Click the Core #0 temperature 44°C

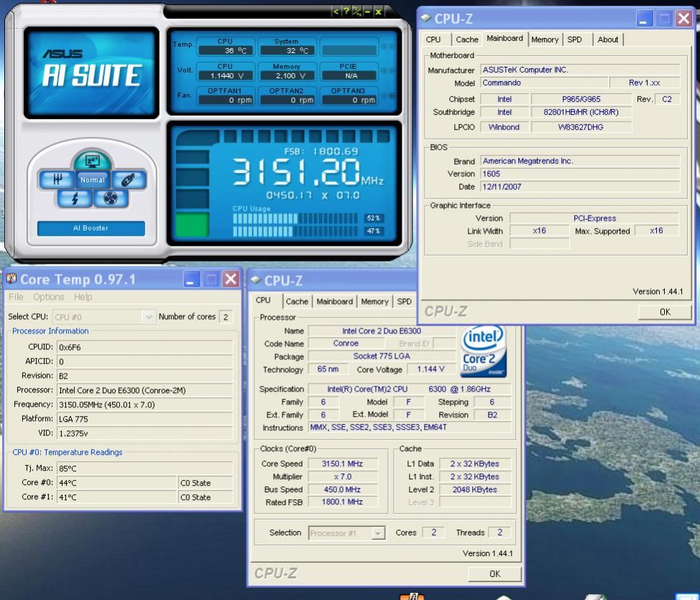[x=117, y=483]
